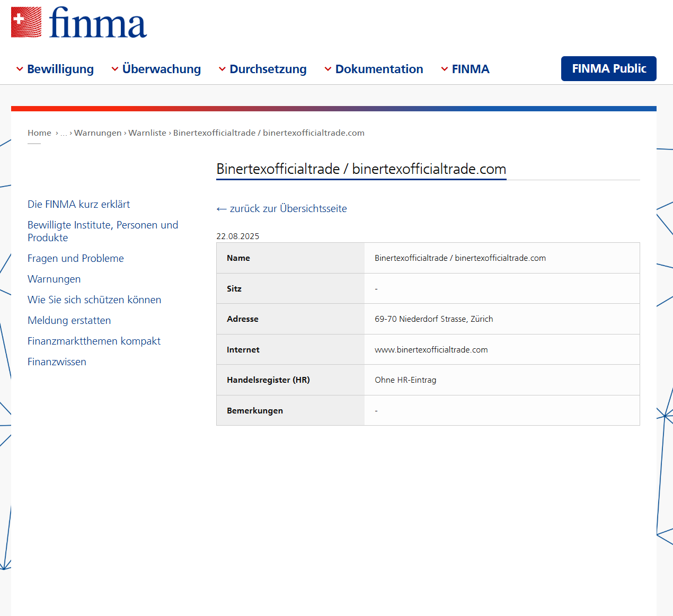Open the Bewilligung menu
The width and height of the screenshot is (673, 616).
pyautogui.click(x=60, y=69)
